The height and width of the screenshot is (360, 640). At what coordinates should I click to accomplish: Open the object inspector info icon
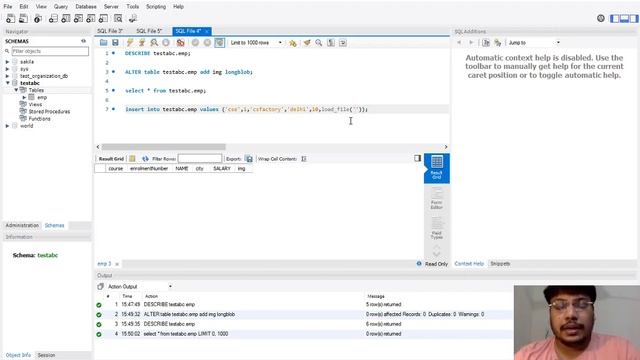(x=38, y=18)
